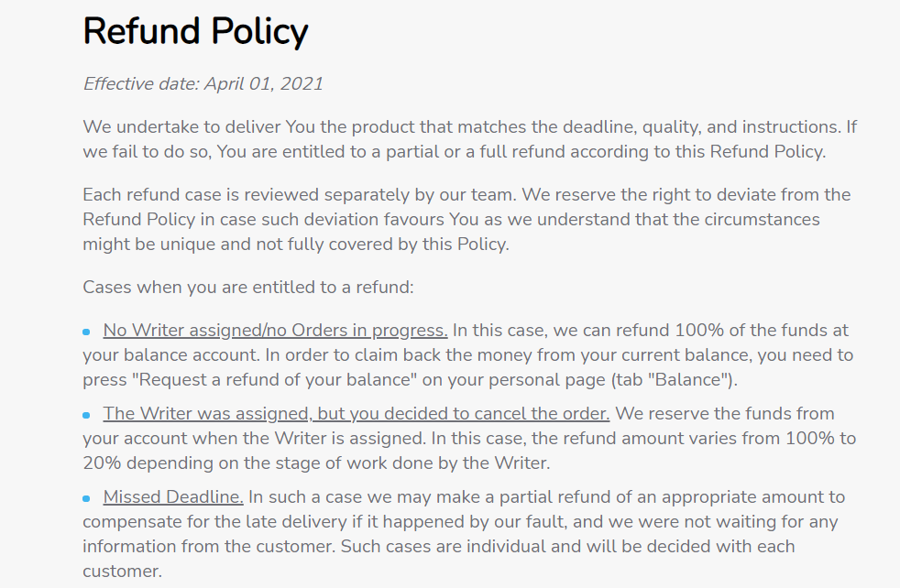Click blue bullet before Missed Deadline
The width and height of the screenshot is (900, 588).
click(x=86, y=498)
